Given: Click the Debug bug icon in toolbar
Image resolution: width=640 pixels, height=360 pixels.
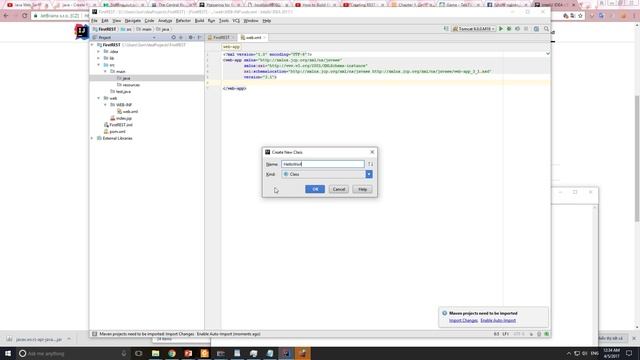Looking at the screenshot, I should click(x=509, y=29).
